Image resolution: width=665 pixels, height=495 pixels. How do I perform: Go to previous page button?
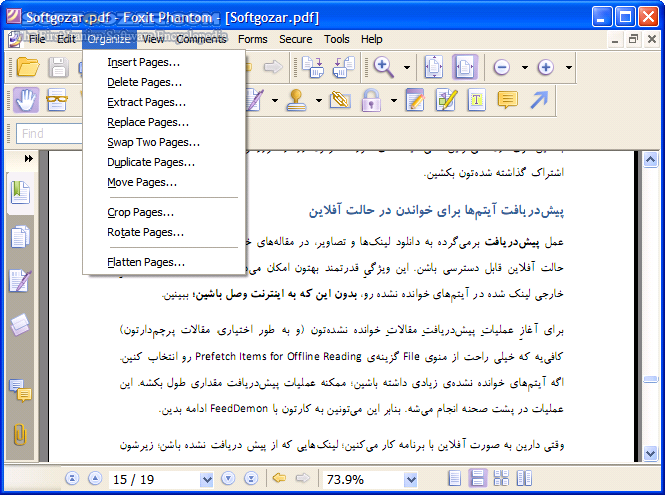point(95,478)
